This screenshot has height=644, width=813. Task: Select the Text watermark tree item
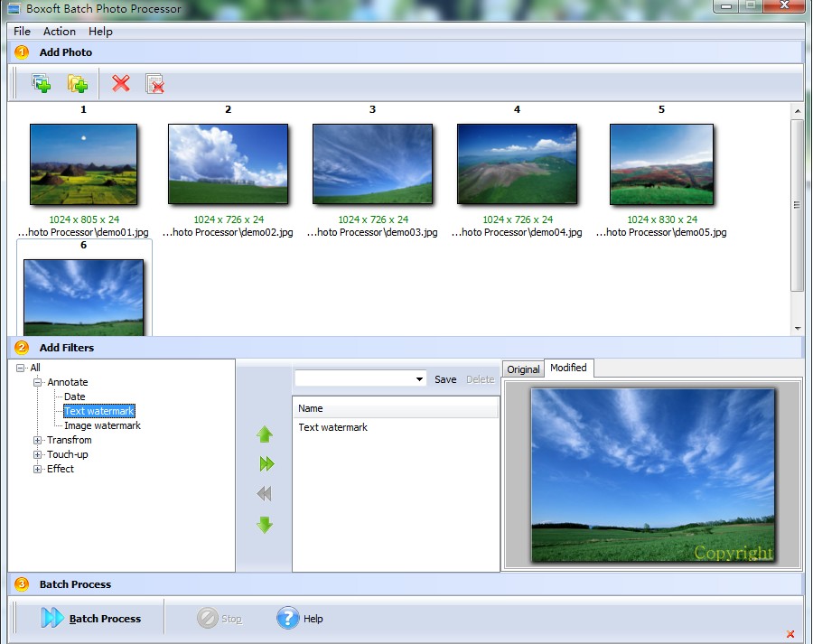[x=99, y=411]
